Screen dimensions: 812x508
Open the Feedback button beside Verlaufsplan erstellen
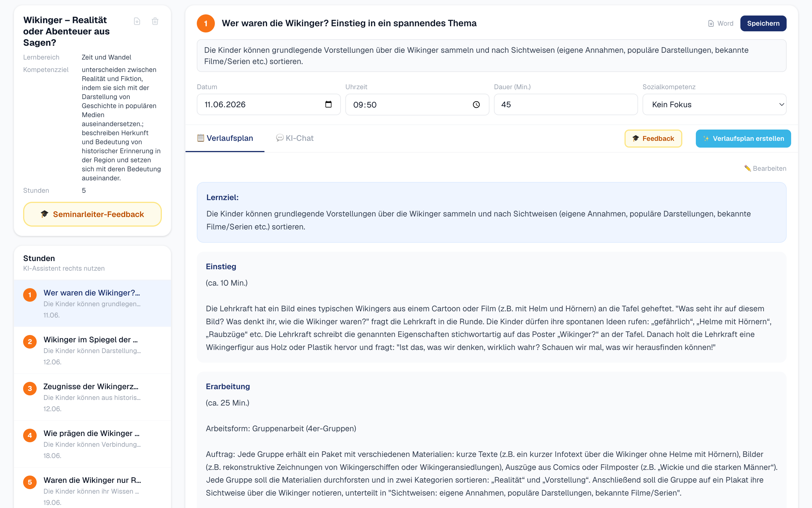click(x=653, y=138)
